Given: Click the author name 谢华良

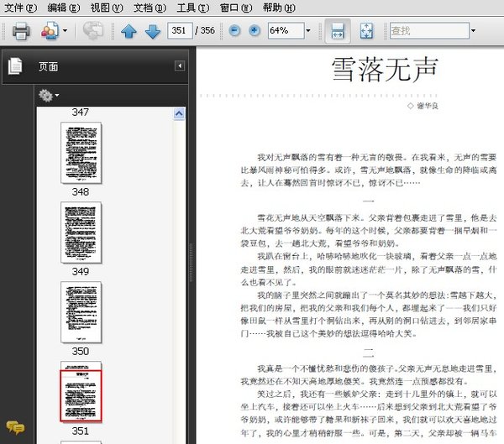Looking at the screenshot, I should (428, 106).
